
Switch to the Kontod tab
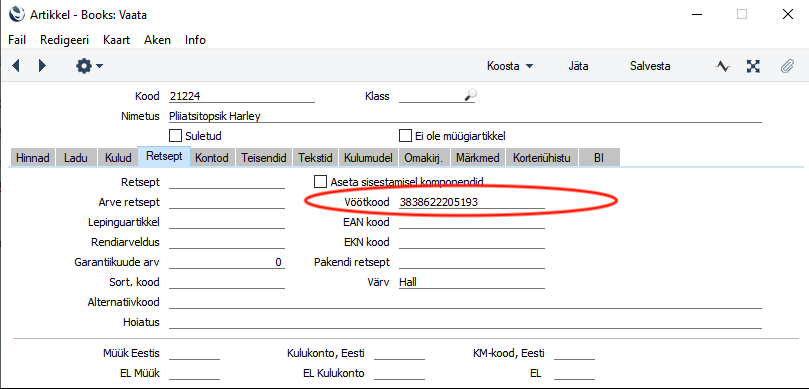[212, 158]
